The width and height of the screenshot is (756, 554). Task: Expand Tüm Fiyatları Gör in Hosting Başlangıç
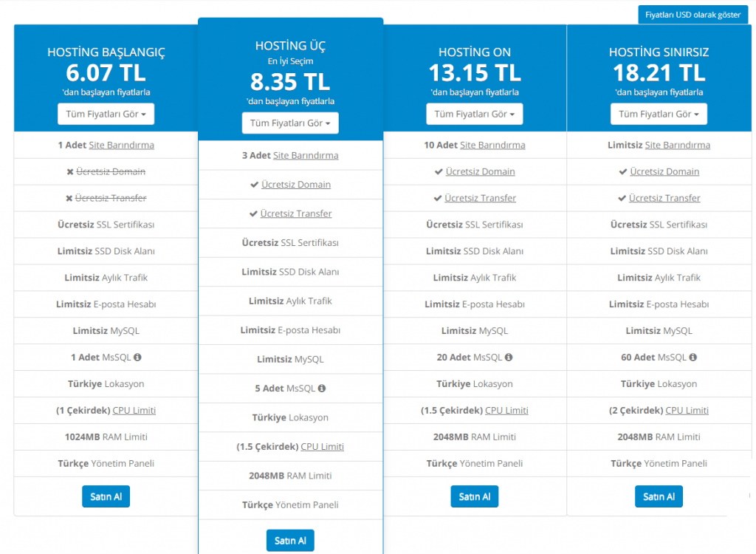click(106, 114)
